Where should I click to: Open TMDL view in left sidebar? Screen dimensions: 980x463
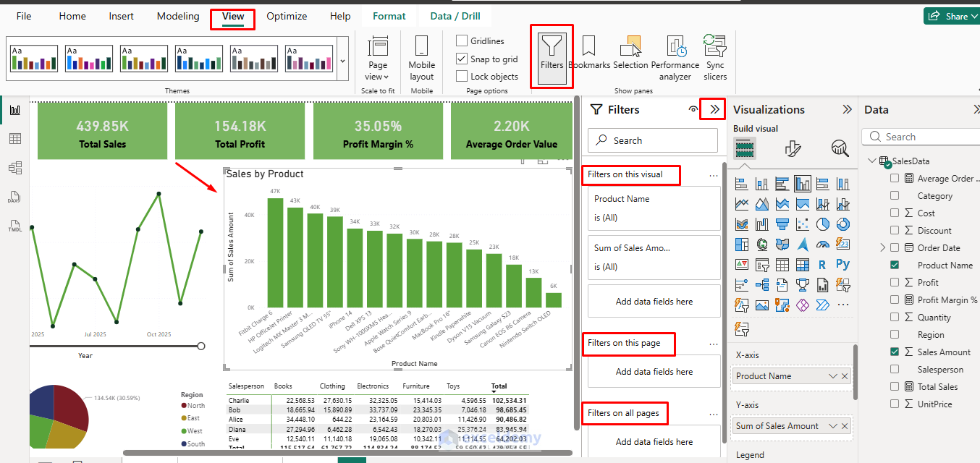coord(14,226)
